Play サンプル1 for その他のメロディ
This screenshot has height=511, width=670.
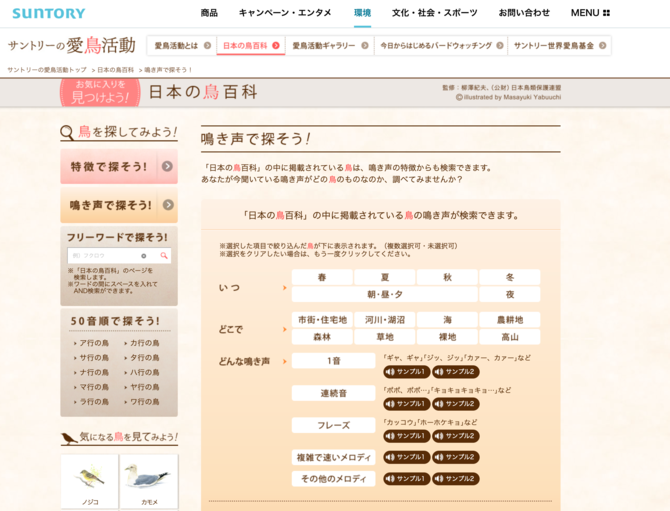(406, 479)
